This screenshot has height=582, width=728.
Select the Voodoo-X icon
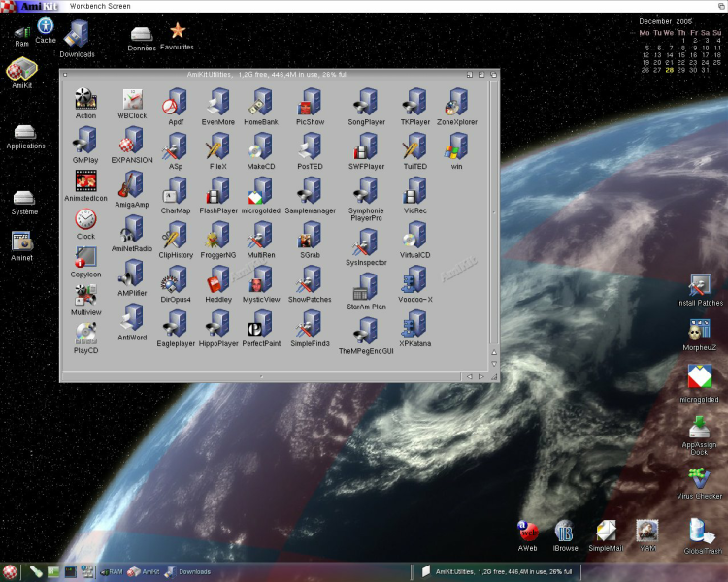click(415, 279)
